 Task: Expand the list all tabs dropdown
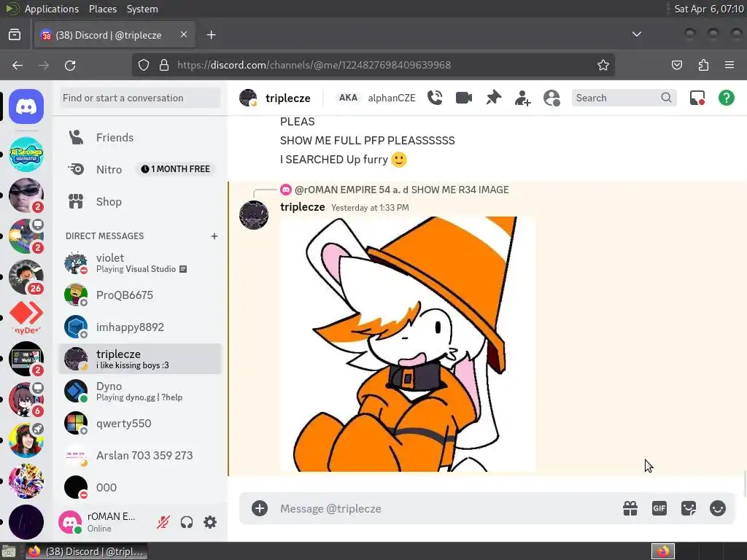pyautogui.click(x=636, y=34)
